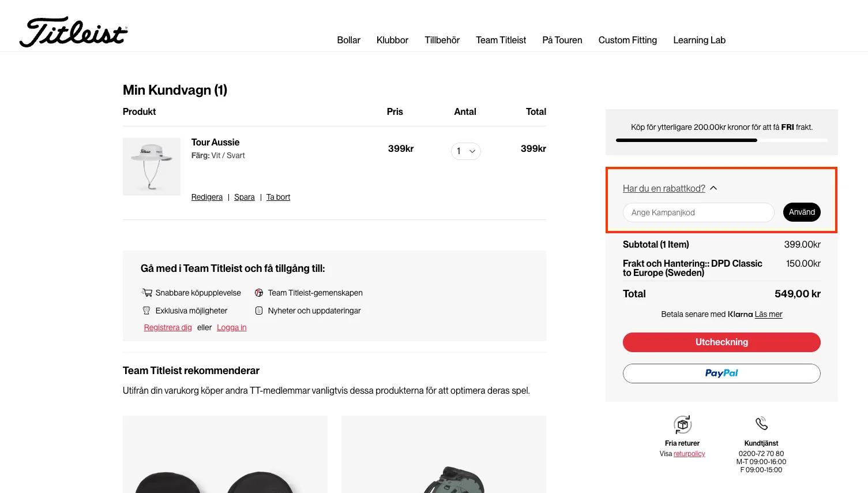Select the trophy icon beside Exklusiva möjligheter
The height and width of the screenshot is (493, 868).
(x=146, y=311)
